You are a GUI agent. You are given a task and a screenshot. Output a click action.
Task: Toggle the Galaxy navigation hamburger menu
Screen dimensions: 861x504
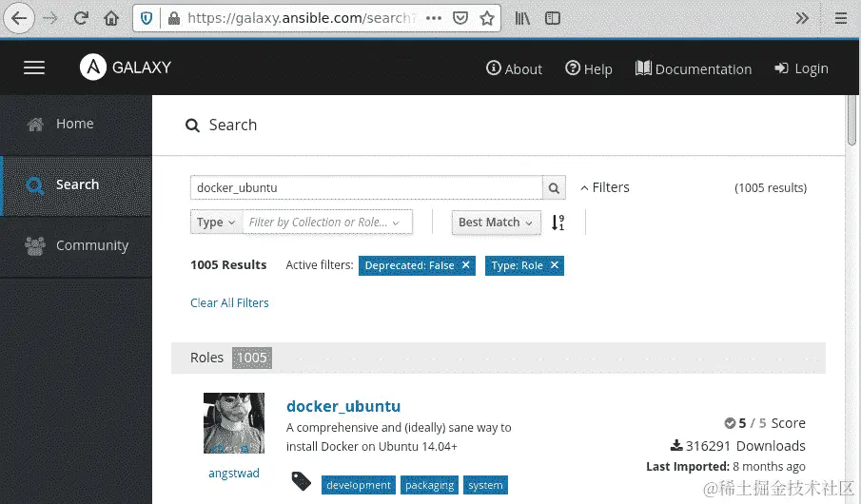pos(34,68)
